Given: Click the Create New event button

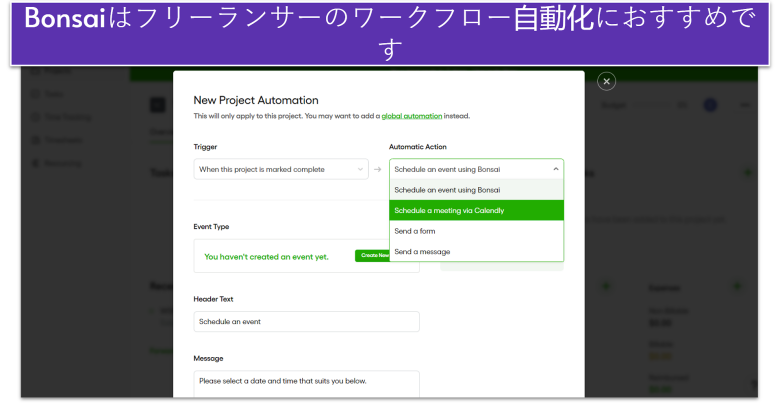Looking at the screenshot, I should coord(372,255).
